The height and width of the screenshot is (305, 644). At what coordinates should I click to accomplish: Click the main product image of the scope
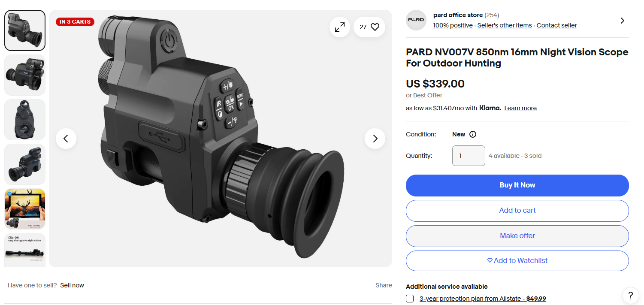click(221, 139)
